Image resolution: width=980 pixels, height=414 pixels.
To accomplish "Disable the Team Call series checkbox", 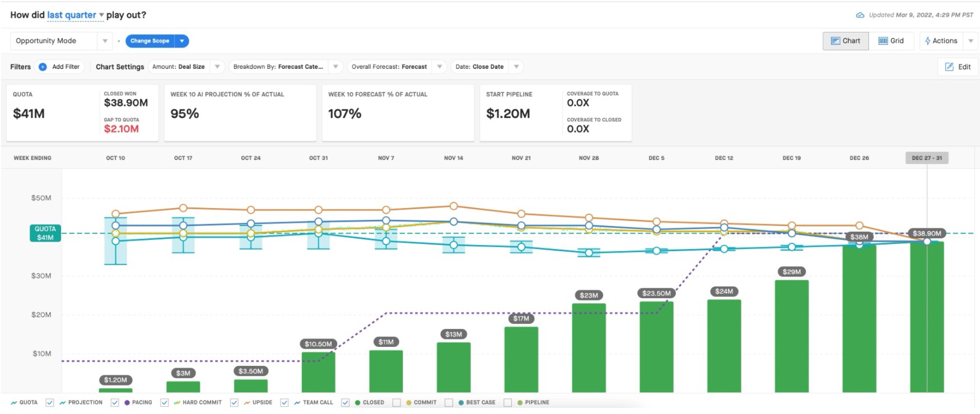I will [284, 402].
